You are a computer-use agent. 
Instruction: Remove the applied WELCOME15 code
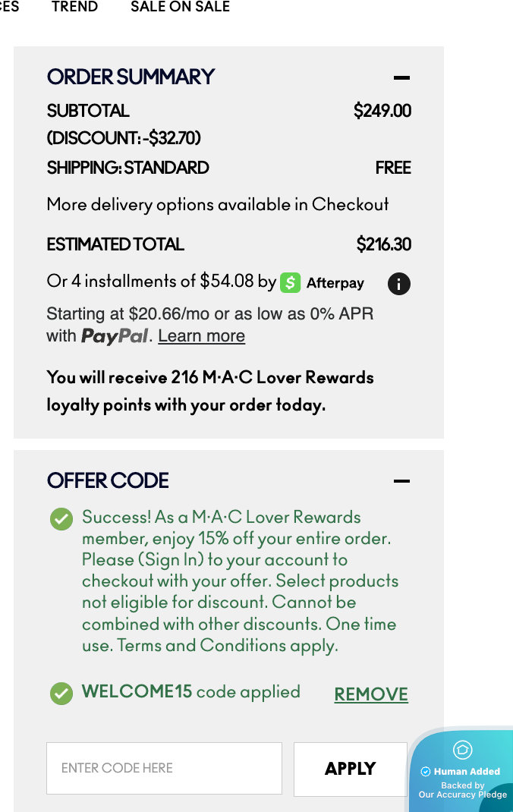[371, 694]
